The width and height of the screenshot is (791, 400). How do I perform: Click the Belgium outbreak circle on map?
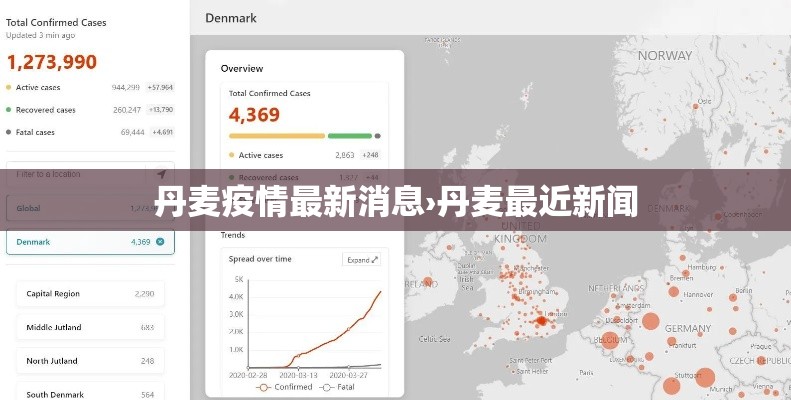click(x=610, y=340)
